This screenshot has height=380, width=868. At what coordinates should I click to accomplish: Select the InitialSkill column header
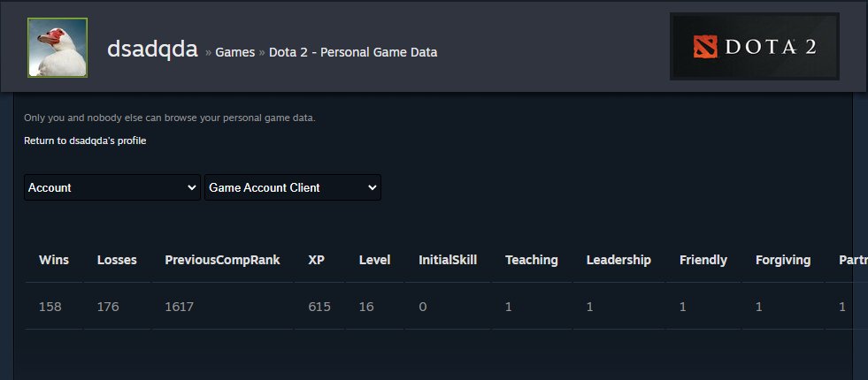(x=448, y=260)
